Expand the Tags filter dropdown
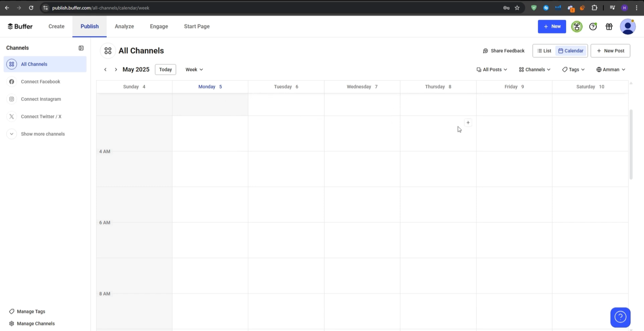 point(573,69)
